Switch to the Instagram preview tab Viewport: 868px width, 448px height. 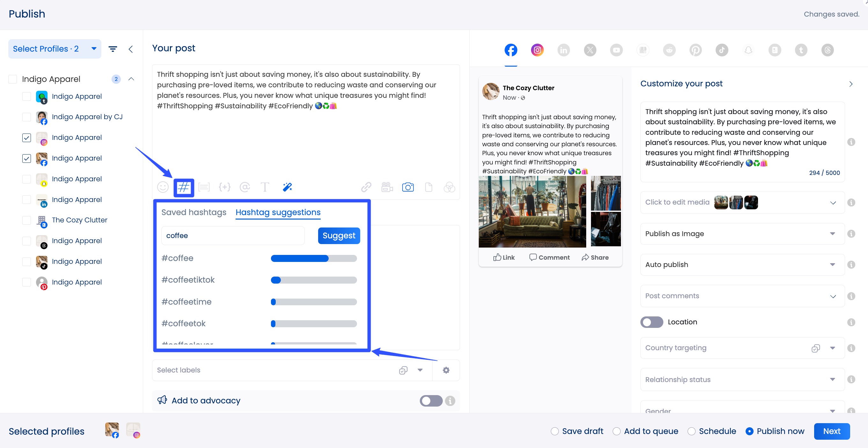(537, 49)
